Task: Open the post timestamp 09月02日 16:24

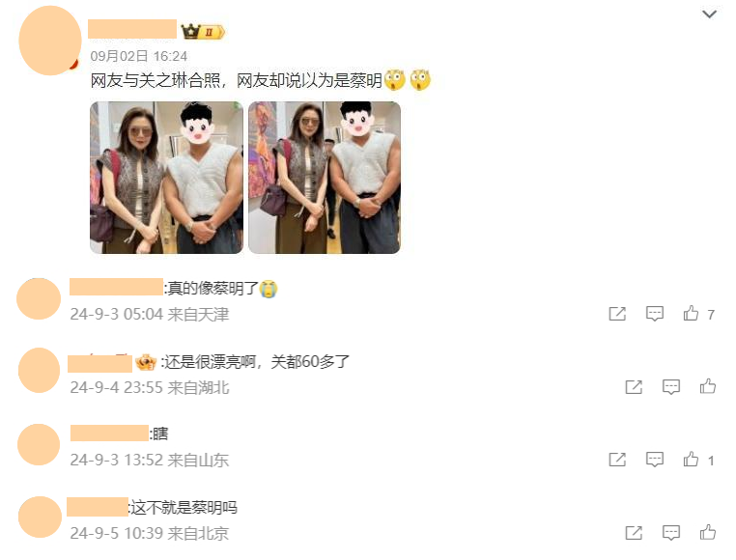Action: [138, 56]
